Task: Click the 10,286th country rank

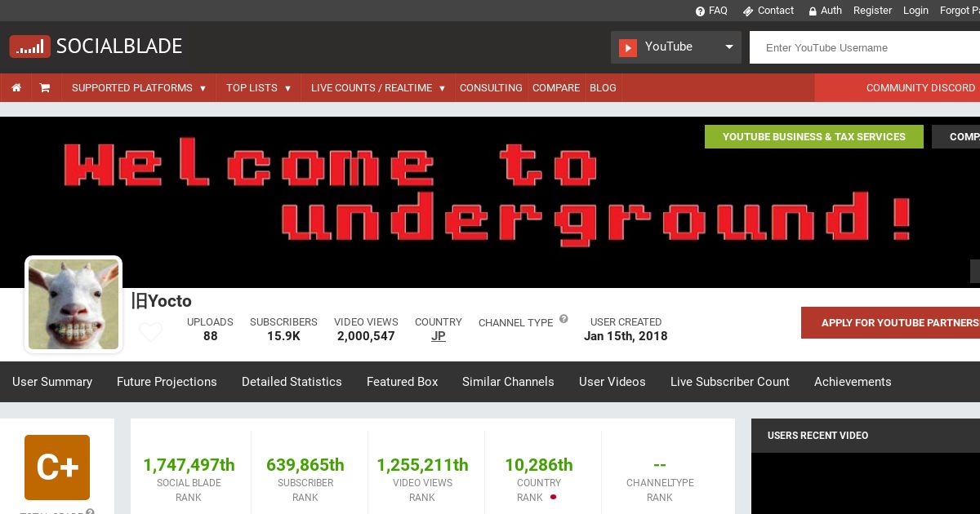Action: (x=539, y=465)
